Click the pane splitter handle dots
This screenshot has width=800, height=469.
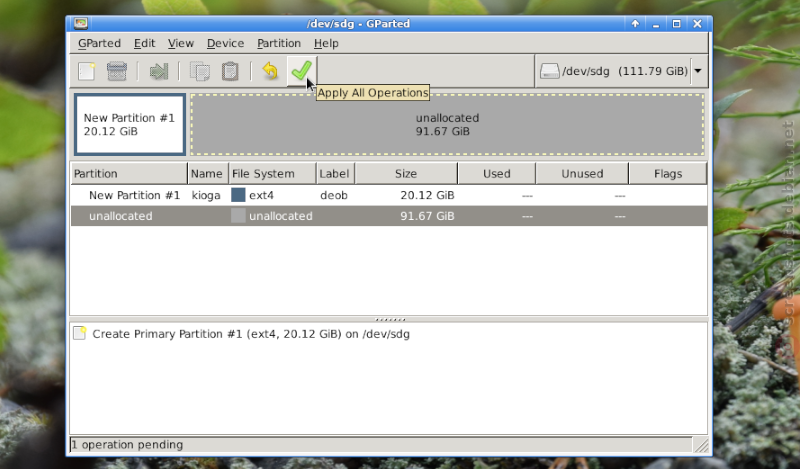point(390,319)
